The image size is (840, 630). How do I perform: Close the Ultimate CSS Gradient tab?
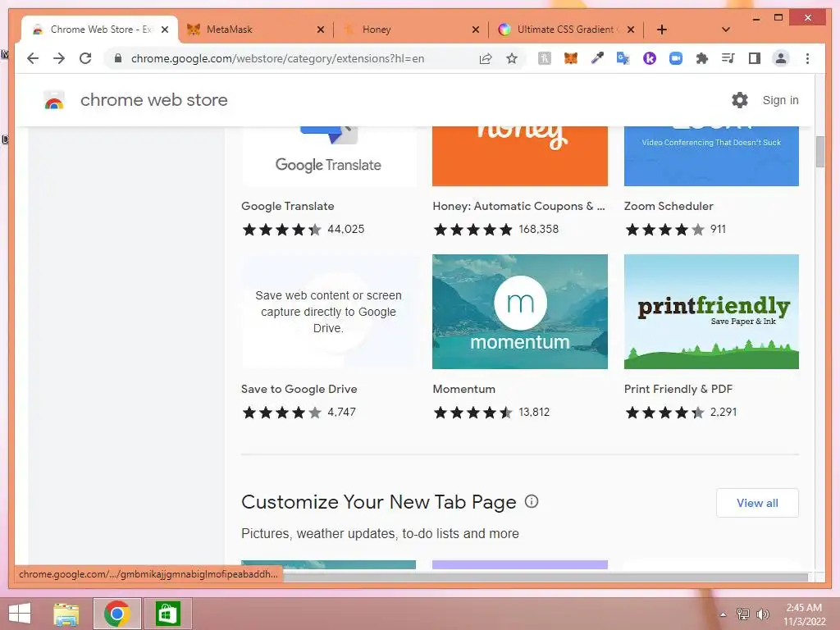click(x=631, y=30)
